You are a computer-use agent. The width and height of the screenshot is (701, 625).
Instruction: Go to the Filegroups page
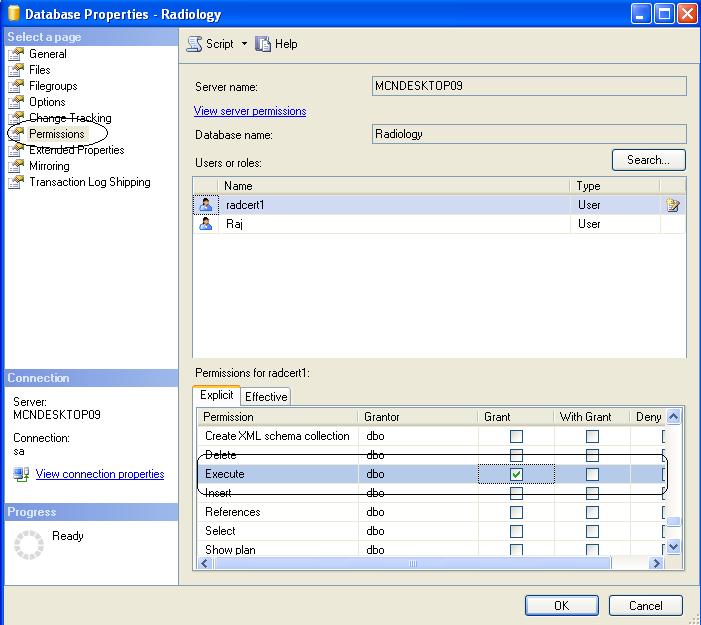[52, 86]
